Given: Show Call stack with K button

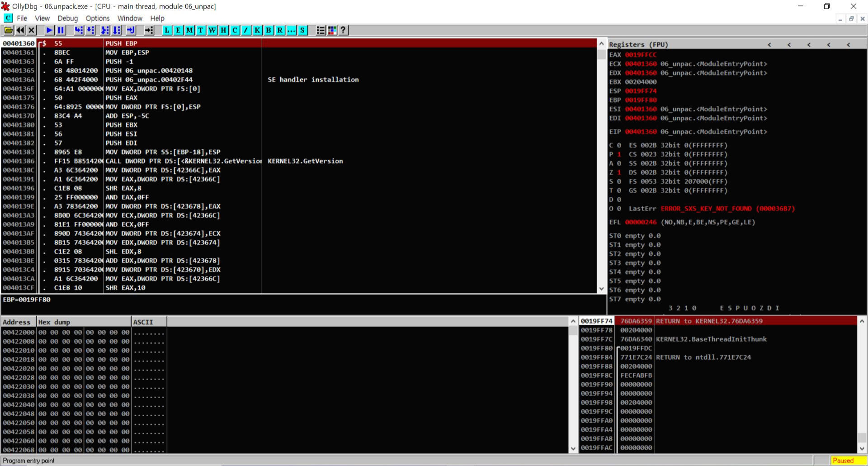Looking at the screenshot, I should [x=257, y=30].
